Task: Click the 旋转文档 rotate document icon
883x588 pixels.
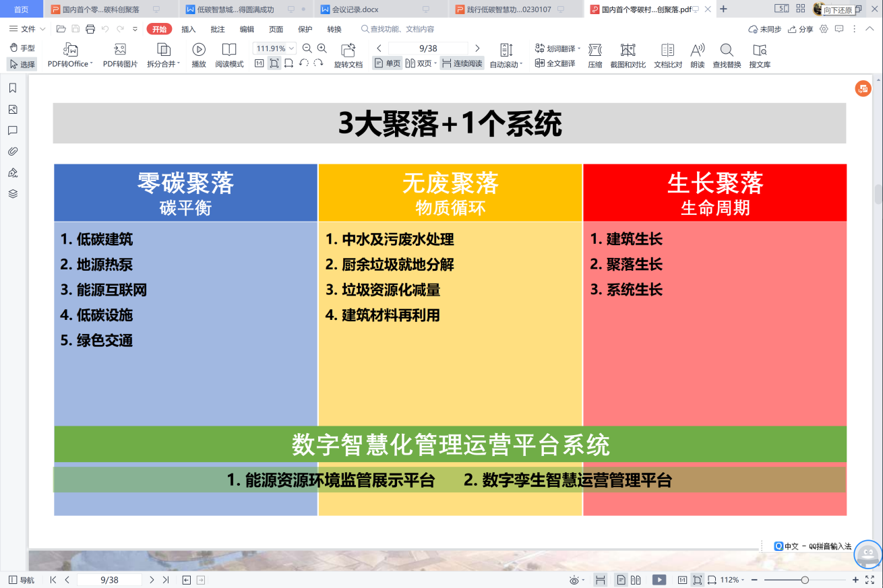Action: 348,50
